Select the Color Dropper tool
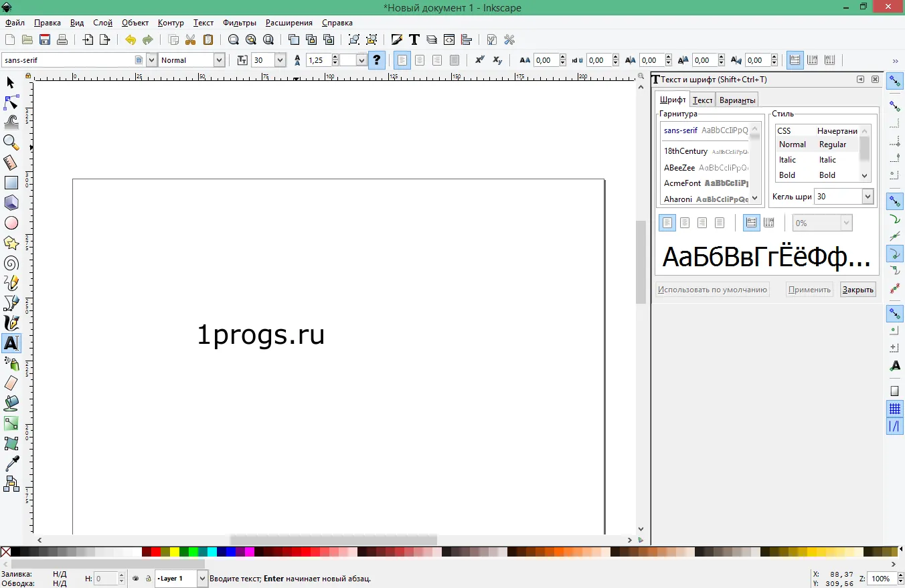Image resolution: width=905 pixels, height=588 pixels. (x=11, y=464)
